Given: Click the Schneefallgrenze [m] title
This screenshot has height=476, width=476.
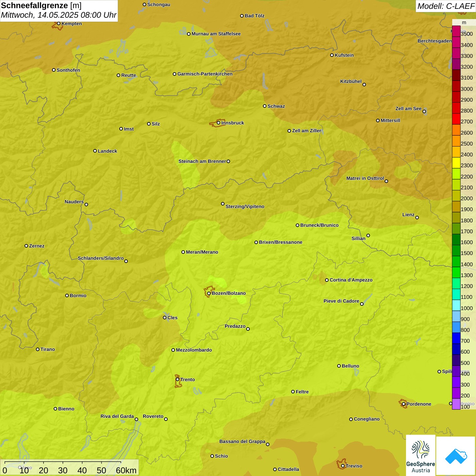Looking at the screenshot, I should (x=41, y=5).
